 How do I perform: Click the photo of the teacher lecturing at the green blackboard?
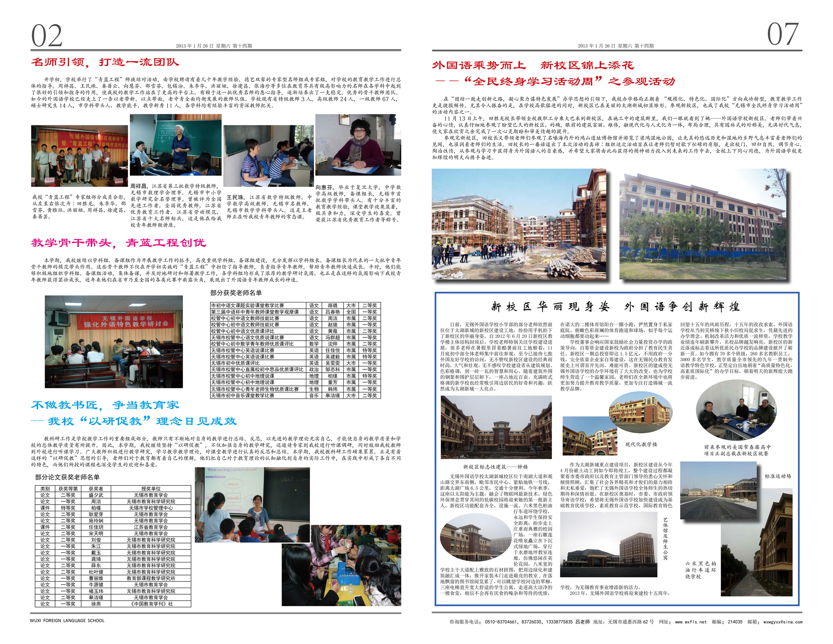point(175,145)
